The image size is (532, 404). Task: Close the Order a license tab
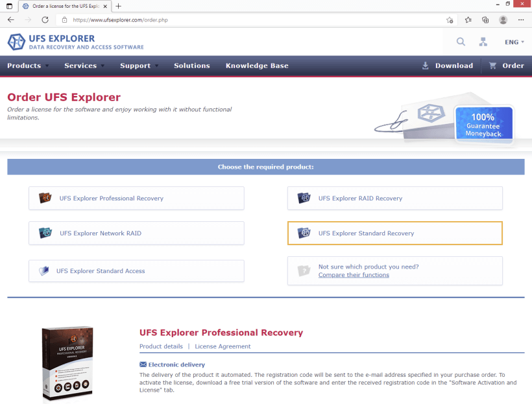point(105,6)
